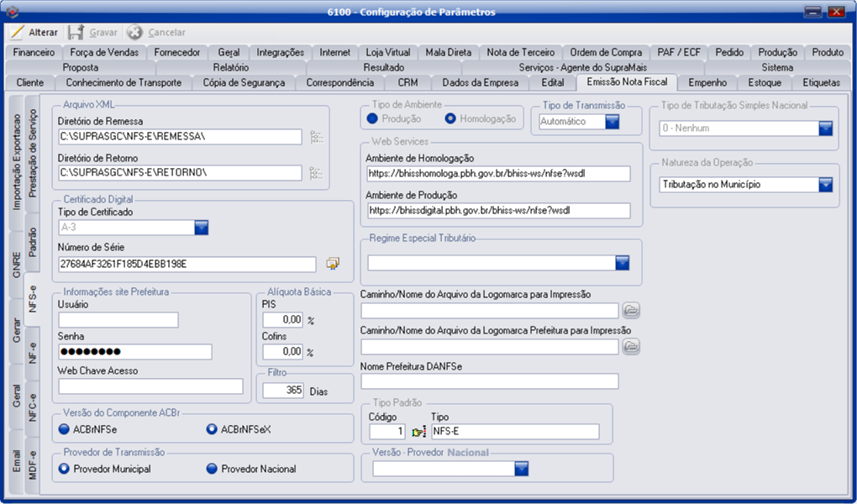
Task: Open certificate lookup beside Número de Série
Action: tap(333, 264)
